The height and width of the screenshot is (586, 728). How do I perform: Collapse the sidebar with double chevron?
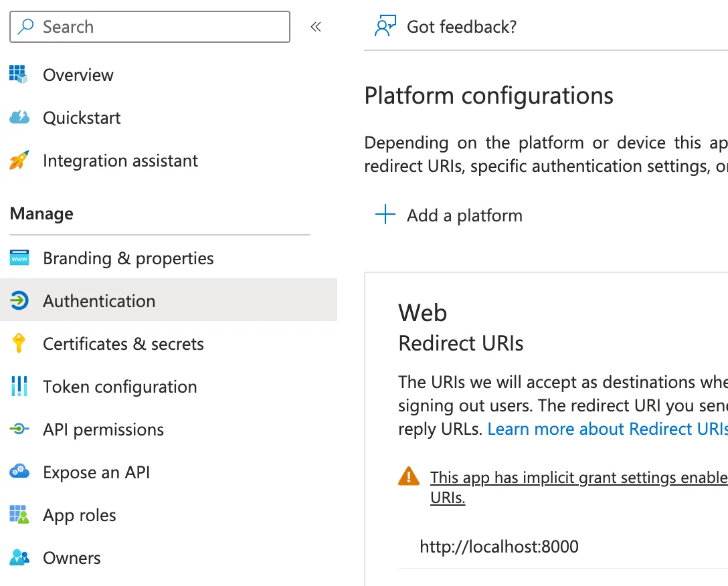(316, 27)
